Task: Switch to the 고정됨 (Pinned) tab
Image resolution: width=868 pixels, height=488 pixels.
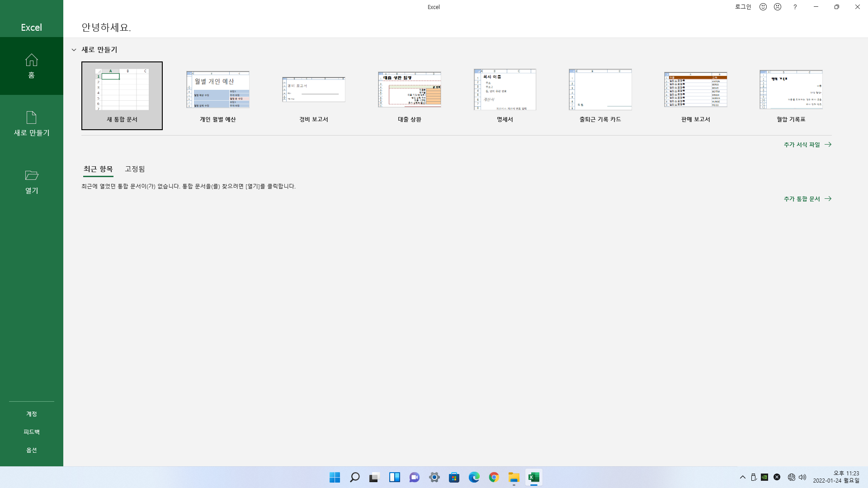Action: [135, 169]
